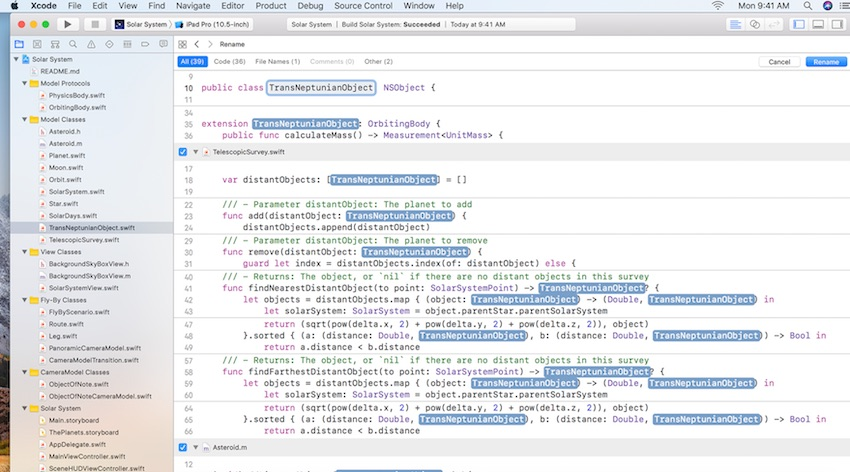Viewport: 850px width, 472px height.
Task: Show the Source Control navigator
Action: pyautogui.click(x=39, y=44)
